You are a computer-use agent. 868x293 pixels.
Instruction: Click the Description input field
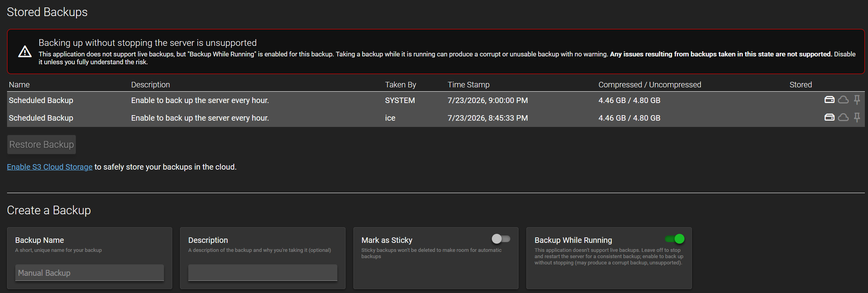[263, 273]
